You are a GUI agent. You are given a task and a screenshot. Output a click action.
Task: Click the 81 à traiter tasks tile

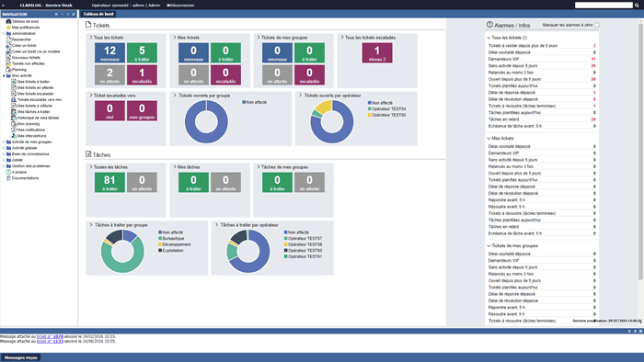[109, 183]
